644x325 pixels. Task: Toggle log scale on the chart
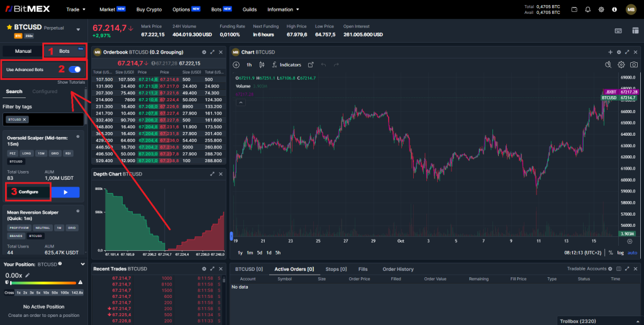tap(621, 253)
